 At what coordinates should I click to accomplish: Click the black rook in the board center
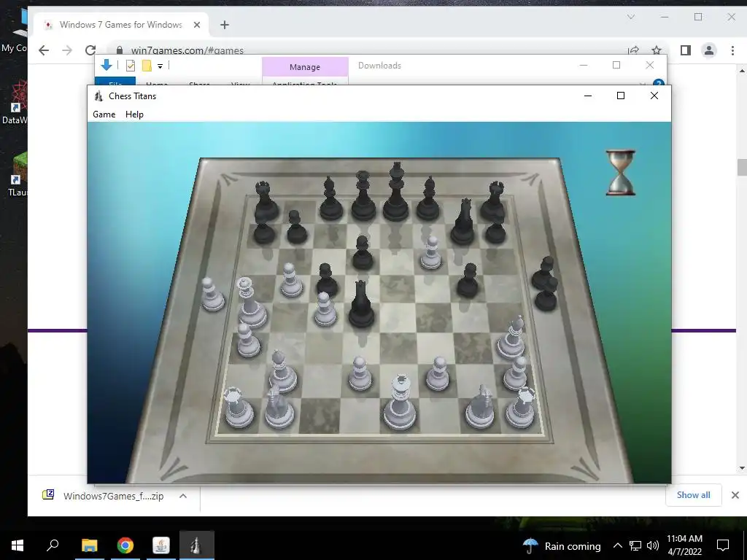pos(361,304)
